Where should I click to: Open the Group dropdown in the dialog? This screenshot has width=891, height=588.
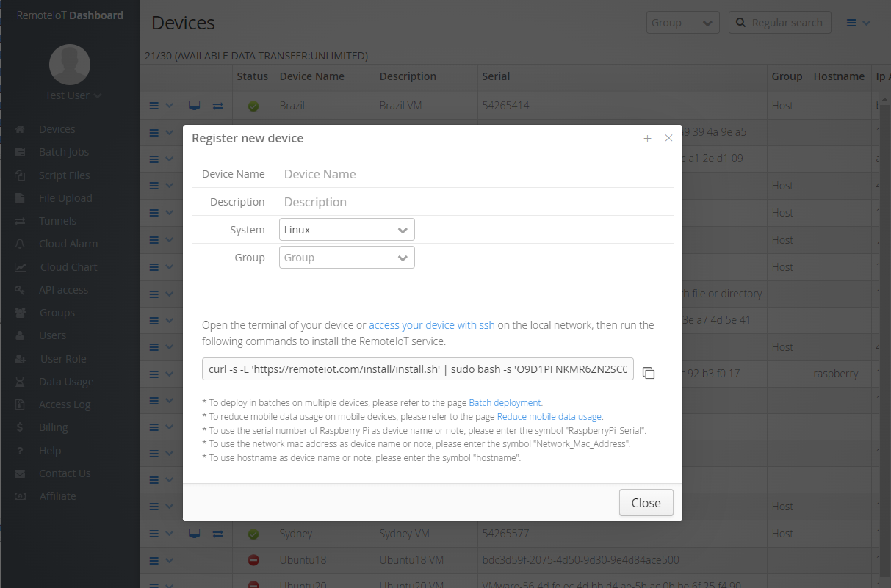point(347,258)
